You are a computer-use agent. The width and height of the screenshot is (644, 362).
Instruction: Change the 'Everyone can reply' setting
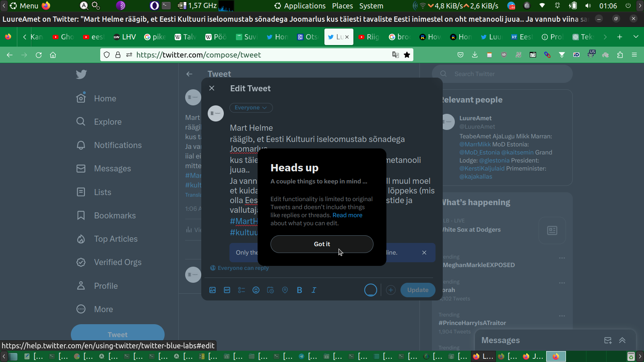pyautogui.click(x=239, y=268)
